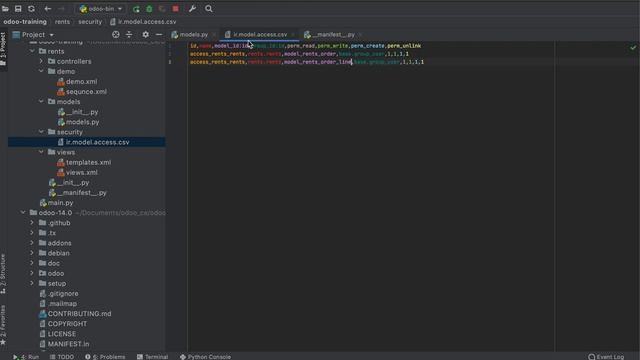Expand the controllers folder
The width and height of the screenshot is (640, 360).
[x=41, y=61]
